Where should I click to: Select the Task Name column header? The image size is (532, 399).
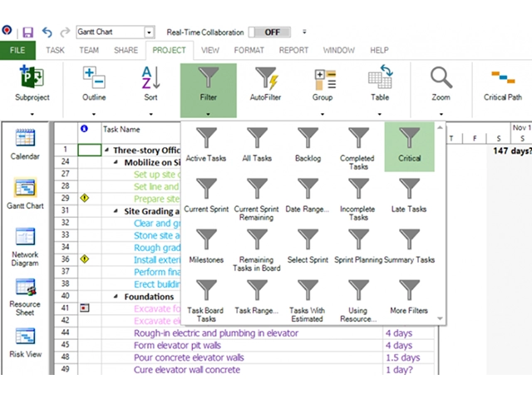coord(133,130)
